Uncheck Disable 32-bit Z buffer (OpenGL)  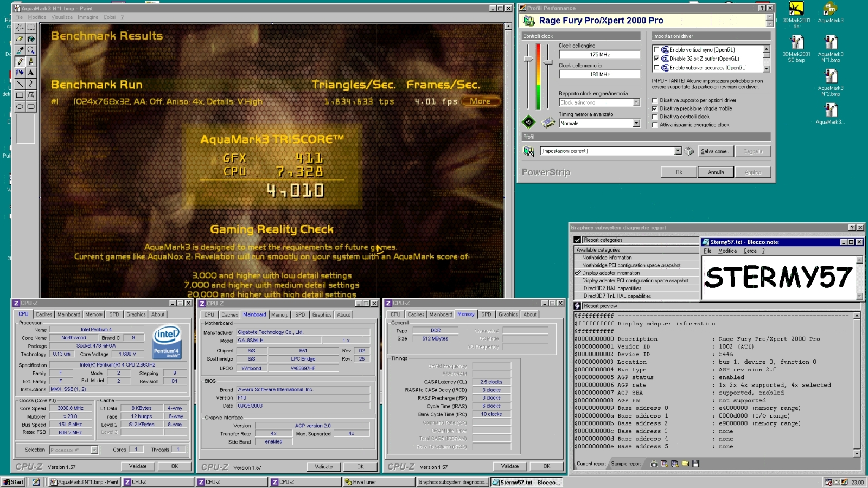656,59
